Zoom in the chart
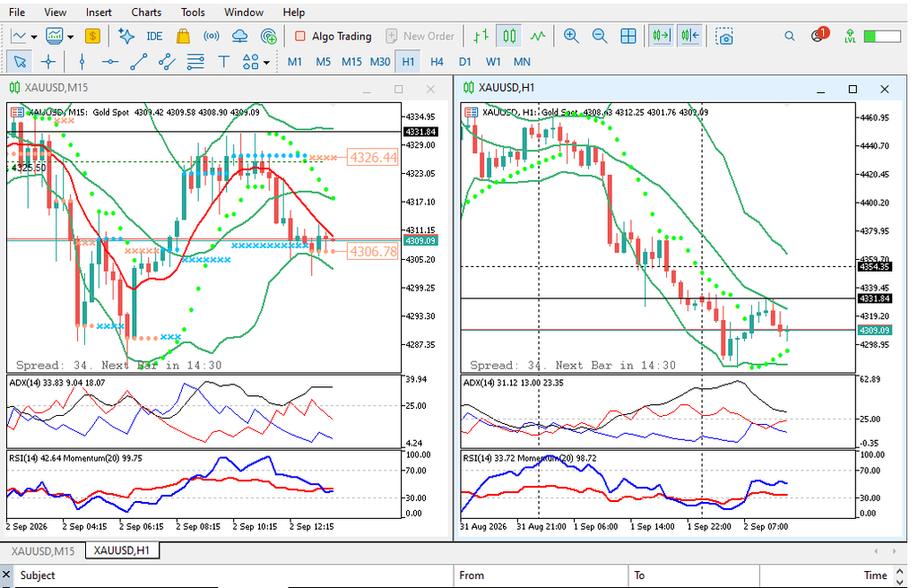918x588 pixels. pos(571,37)
